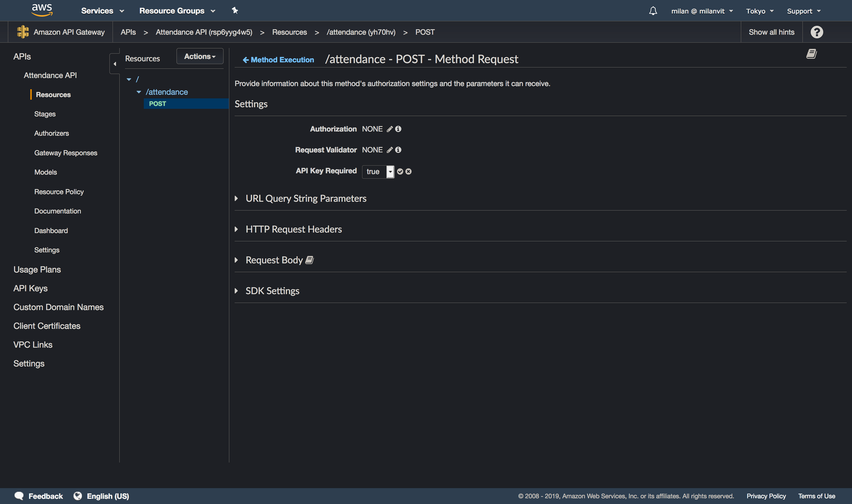Open documentation book icon at top right
The width and height of the screenshot is (852, 504).
pyautogui.click(x=812, y=54)
